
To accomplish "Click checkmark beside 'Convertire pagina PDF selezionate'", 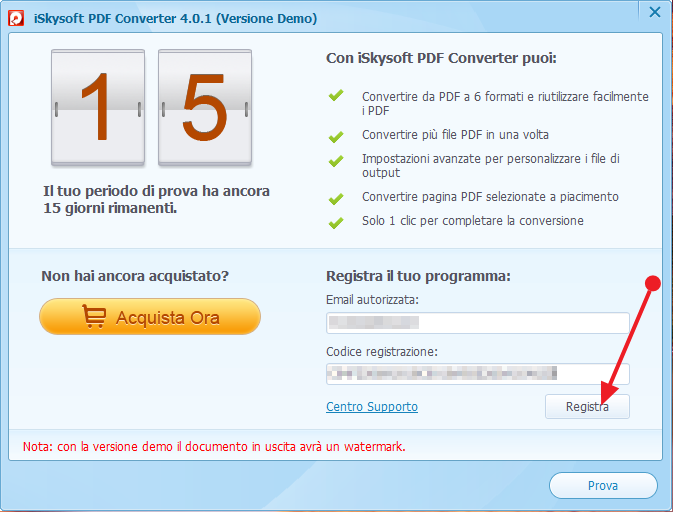I will (336, 199).
